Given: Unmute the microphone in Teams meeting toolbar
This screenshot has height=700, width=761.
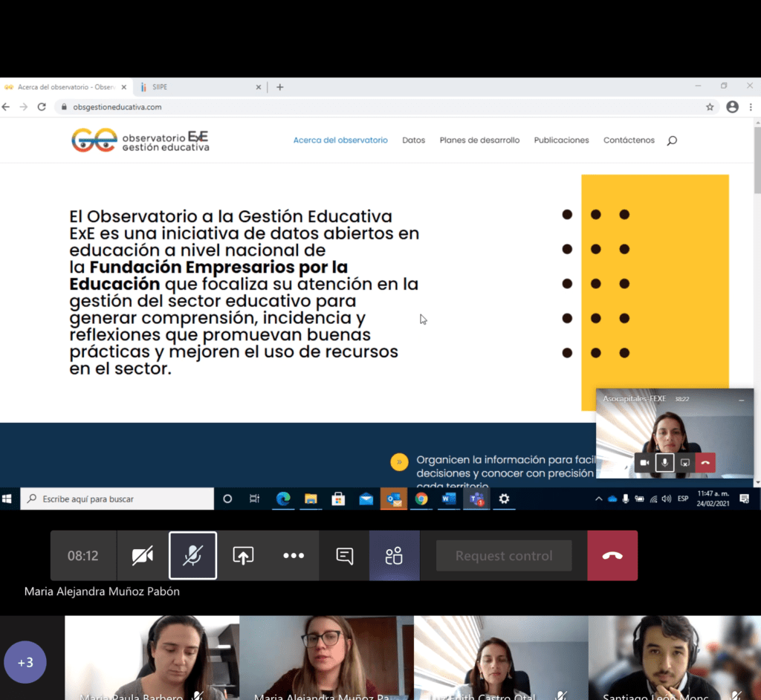Looking at the screenshot, I should click(192, 555).
